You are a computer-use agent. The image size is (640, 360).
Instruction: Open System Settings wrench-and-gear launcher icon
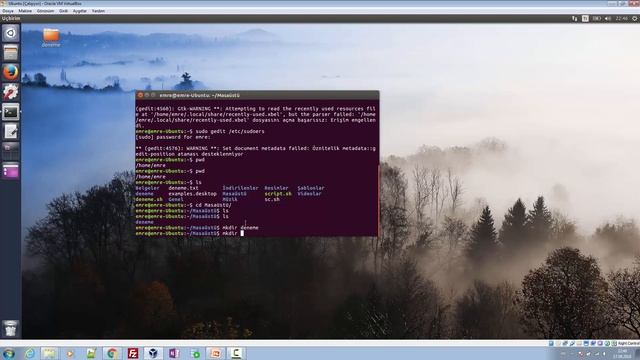coord(11,92)
